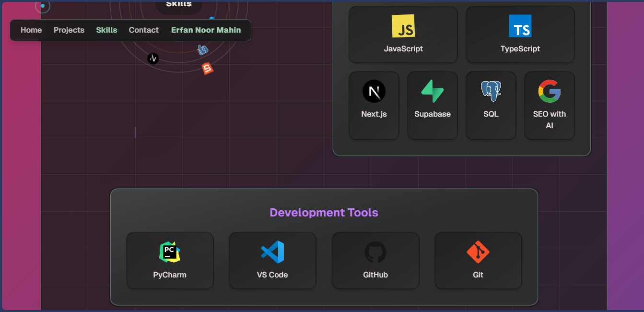The width and height of the screenshot is (644, 312).
Task: Select the PyCharm card label
Action: coord(170,275)
